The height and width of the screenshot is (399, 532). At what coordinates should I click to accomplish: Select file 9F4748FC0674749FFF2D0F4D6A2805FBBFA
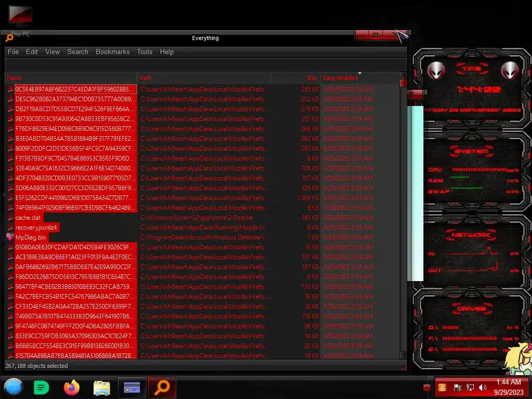(x=75, y=326)
